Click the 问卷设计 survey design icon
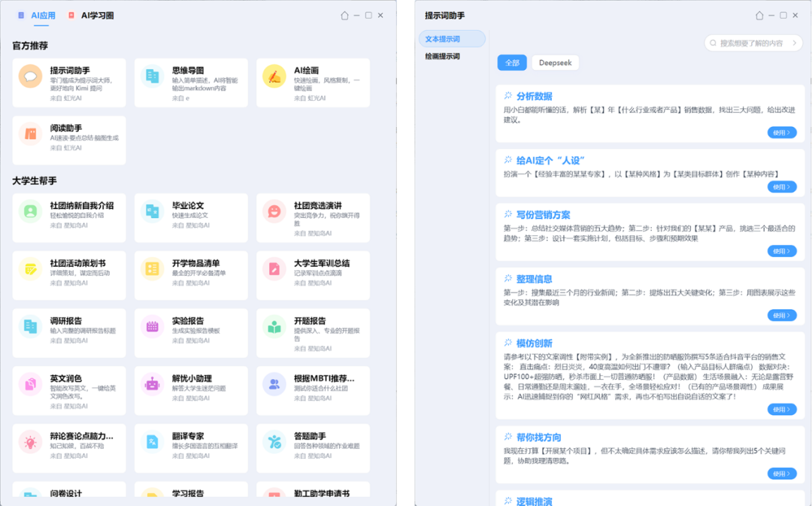 29,497
